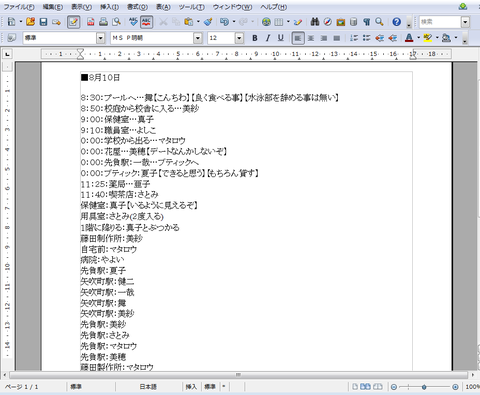Expand the 検索 search field dropdown
Screen dimensions: 480x395
pos(465,22)
